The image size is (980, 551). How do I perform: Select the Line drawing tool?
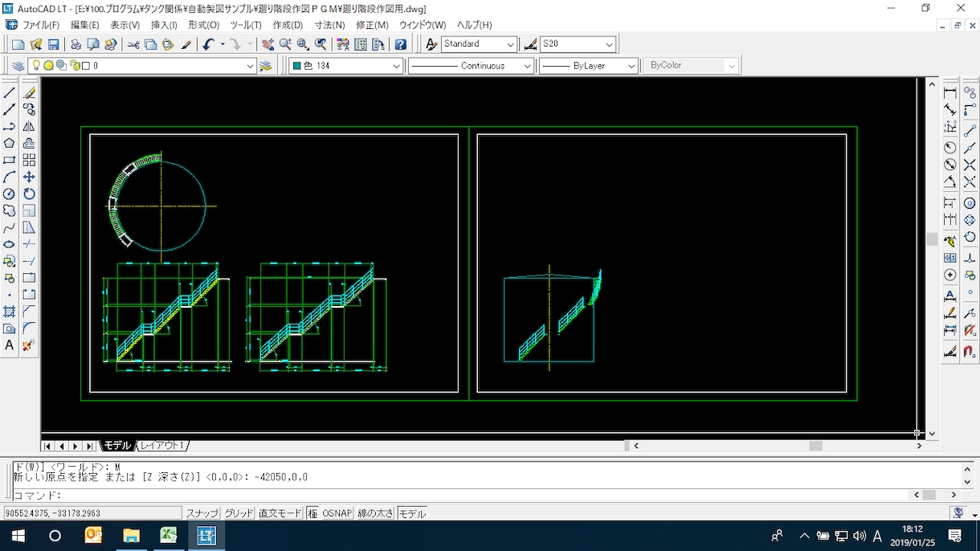(x=10, y=92)
